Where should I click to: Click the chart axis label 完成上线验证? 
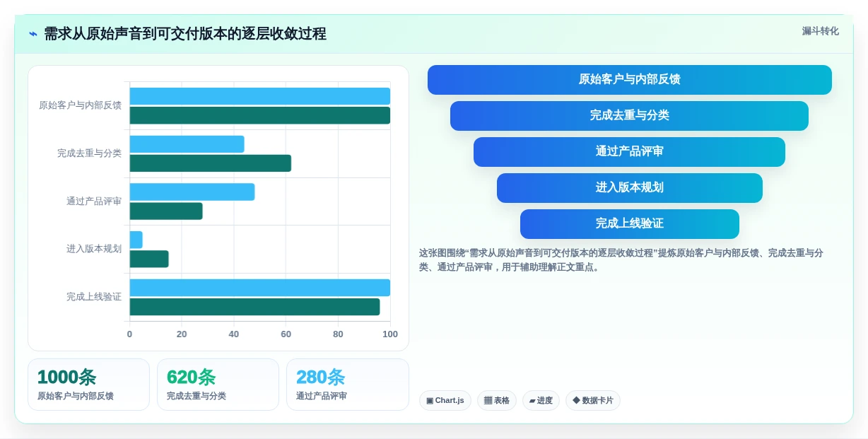pos(94,297)
